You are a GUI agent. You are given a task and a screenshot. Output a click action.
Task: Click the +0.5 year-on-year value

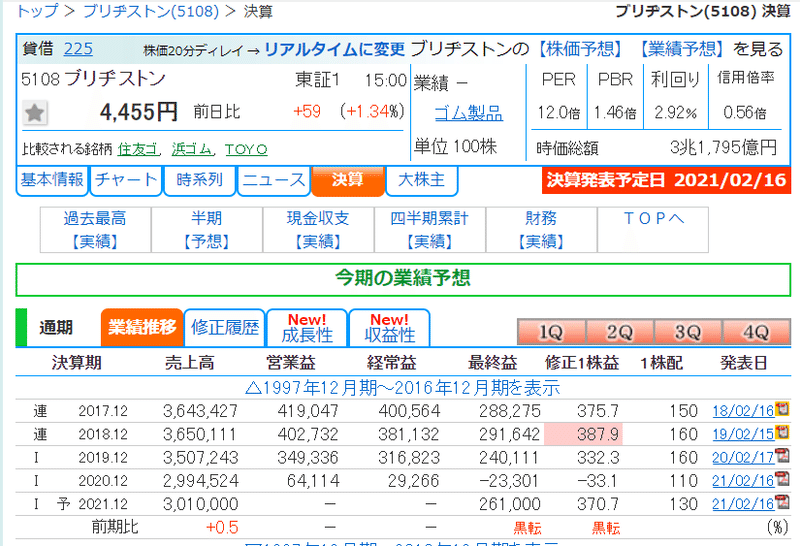tap(222, 527)
